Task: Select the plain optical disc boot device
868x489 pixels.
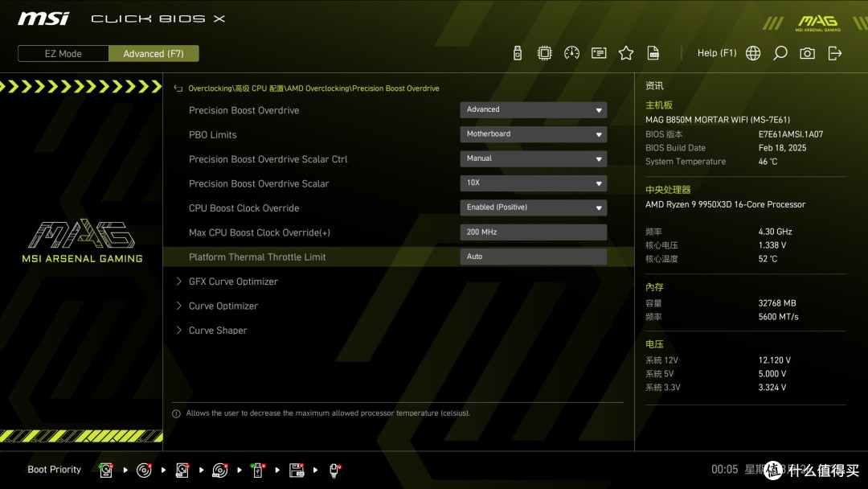Action: (x=144, y=471)
